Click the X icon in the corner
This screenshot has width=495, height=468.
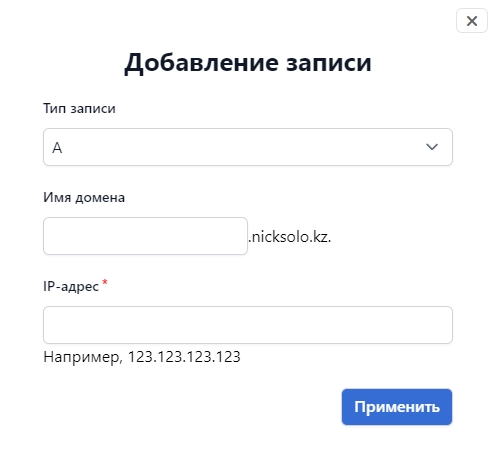472,21
